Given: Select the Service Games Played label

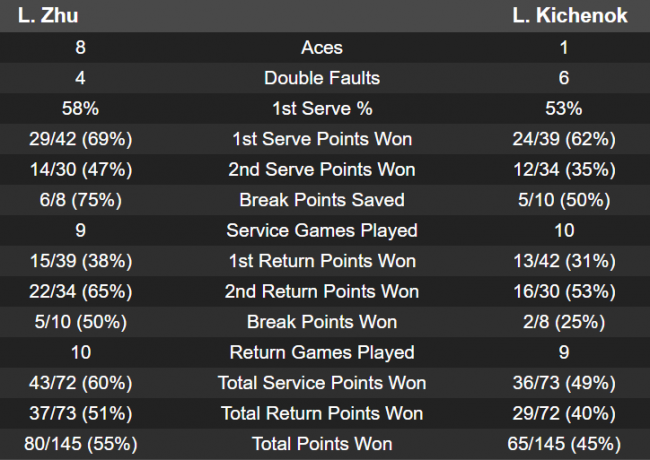Looking at the screenshot, I should (x=322, y=230).
